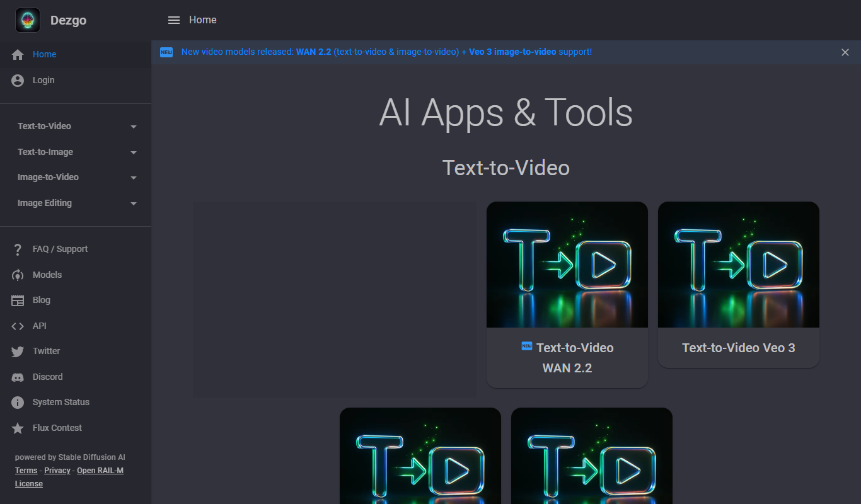Open Flux Contest page
861x504 pixels.
57,428
